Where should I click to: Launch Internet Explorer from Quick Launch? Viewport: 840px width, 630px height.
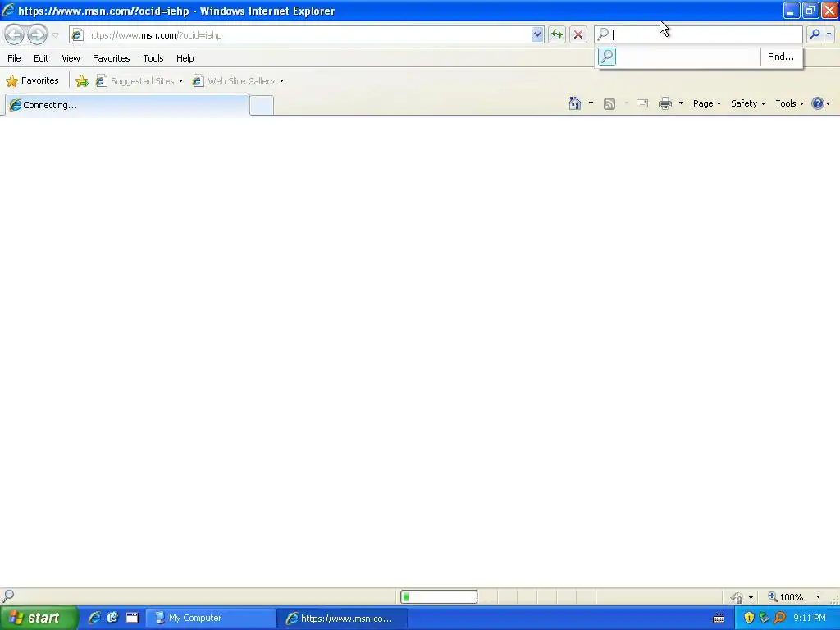(94, 618)
